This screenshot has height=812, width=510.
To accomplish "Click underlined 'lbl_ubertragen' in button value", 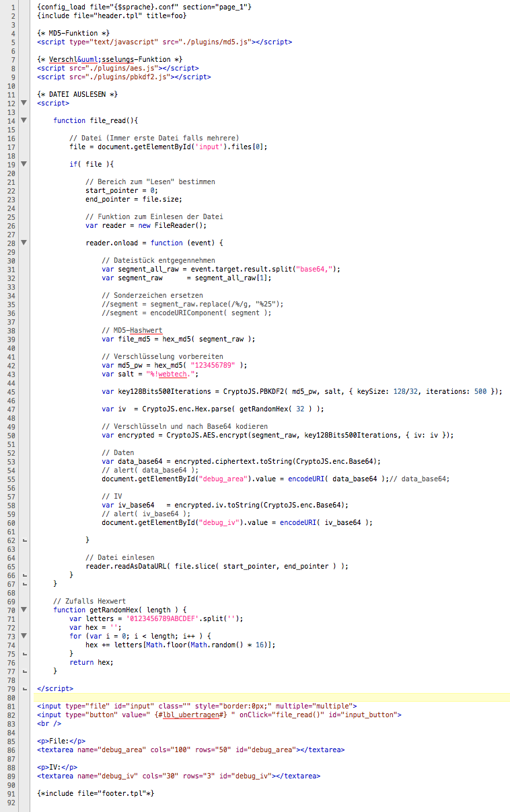I will tap(191, 715).
